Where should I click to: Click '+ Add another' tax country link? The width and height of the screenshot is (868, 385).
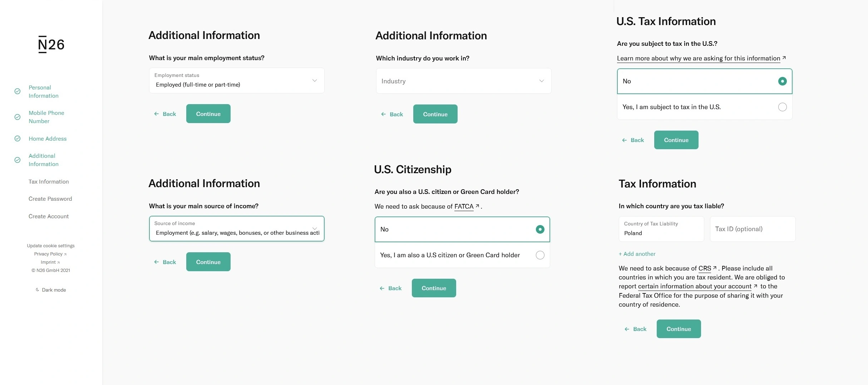[x=637, y=254]
